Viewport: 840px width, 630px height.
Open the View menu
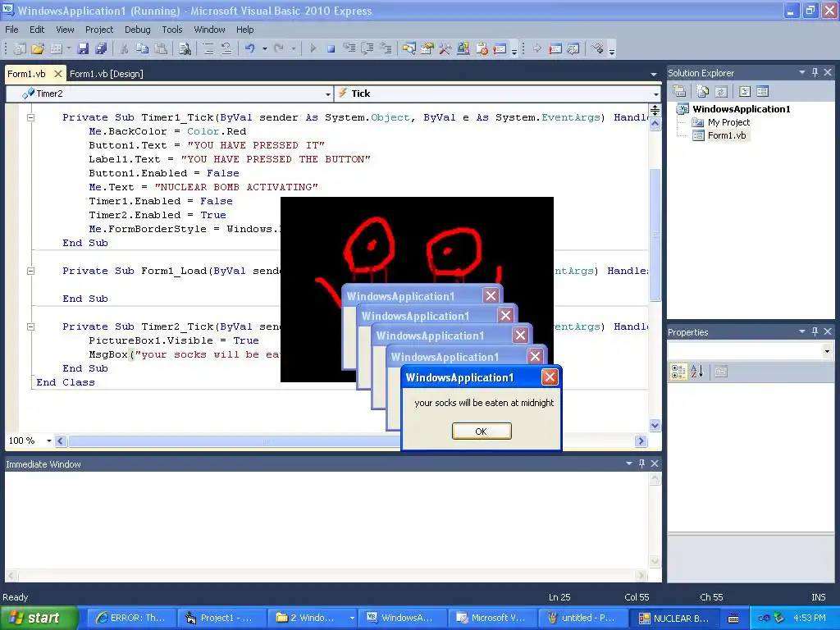[65, 30]
